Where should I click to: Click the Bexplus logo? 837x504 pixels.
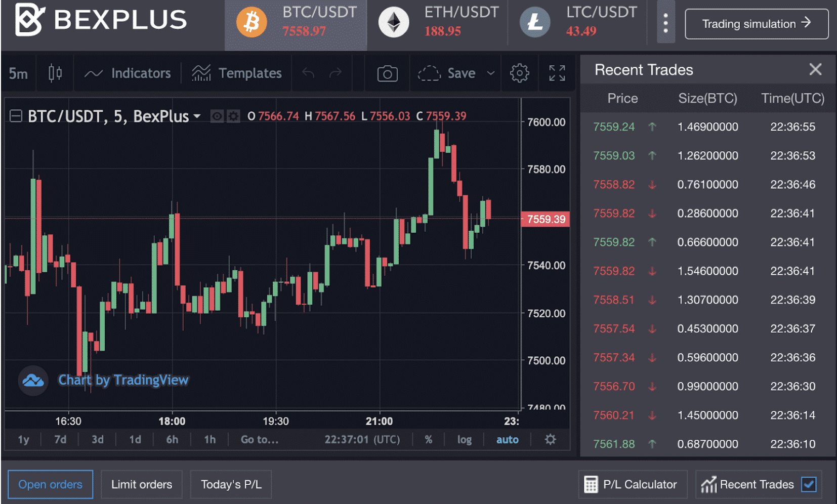coord(101,20)
